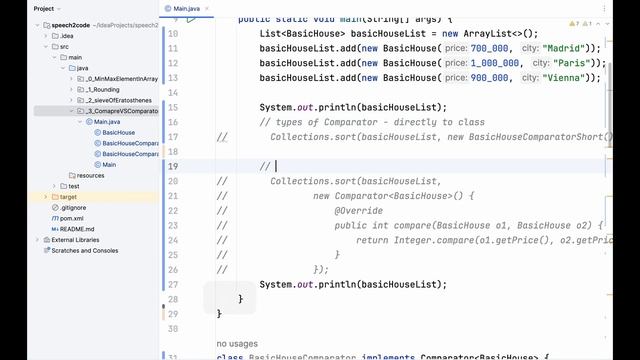Click the "Madrid" string in code
This screenshot has width=640, height=360.
(563, 49)
